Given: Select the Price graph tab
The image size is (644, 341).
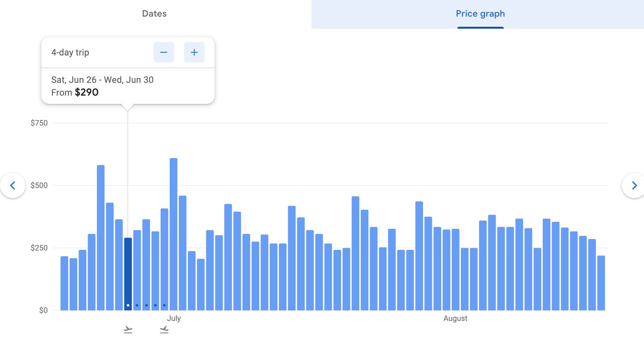Looking at the screenshot, I should (x=480, y=14).
